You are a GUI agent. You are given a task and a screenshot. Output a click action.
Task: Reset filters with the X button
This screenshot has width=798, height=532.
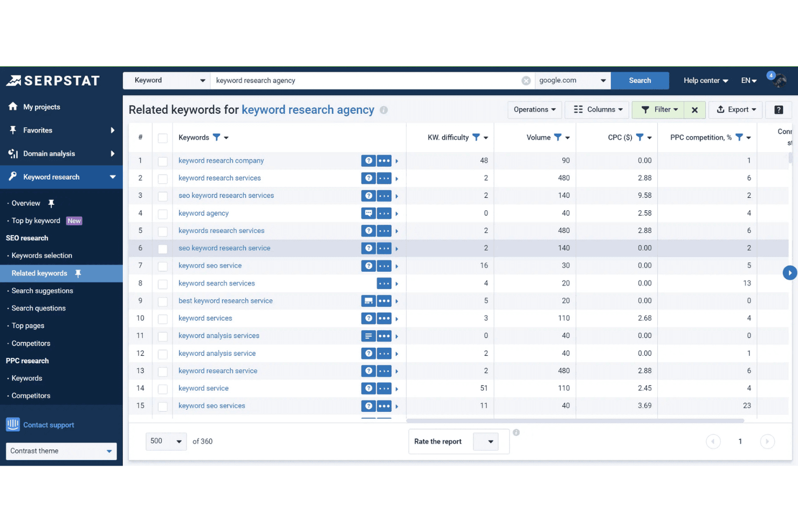694,110
